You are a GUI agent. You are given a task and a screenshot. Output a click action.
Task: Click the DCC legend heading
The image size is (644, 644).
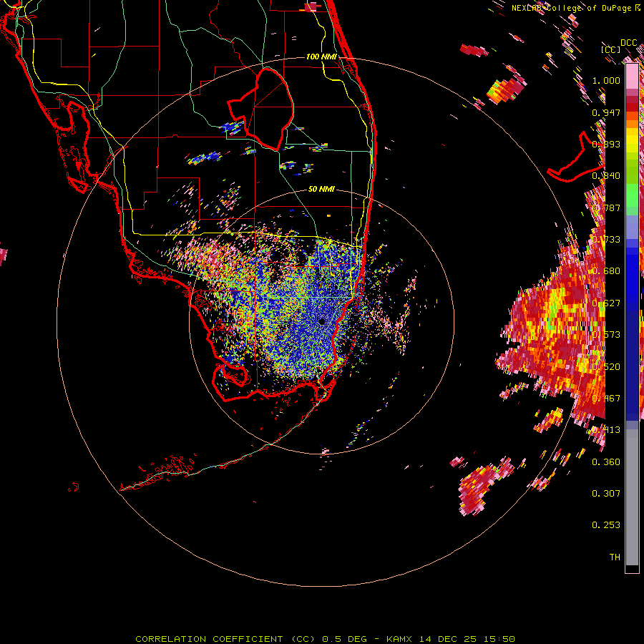pyautogui.click(x=628, y=43)
